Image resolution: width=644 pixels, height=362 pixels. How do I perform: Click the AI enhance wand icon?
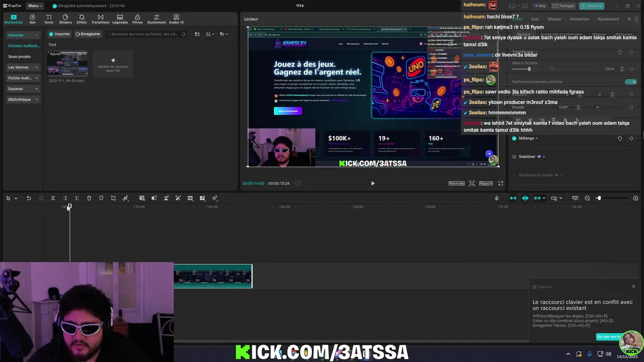tap(178, 198)
